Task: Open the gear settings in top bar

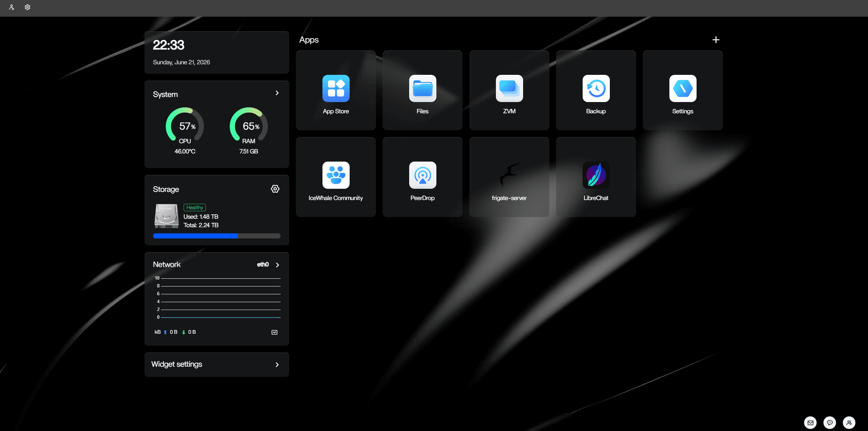Action: tap(28, 7)
